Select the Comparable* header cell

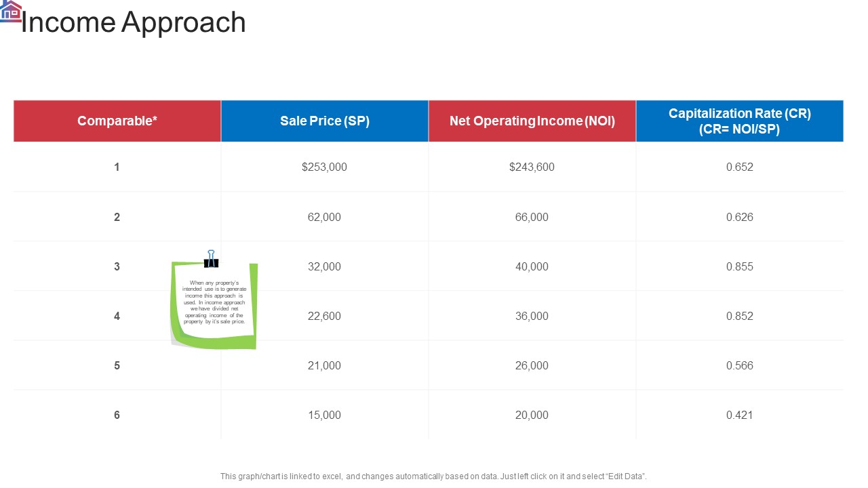coord(117,121)
